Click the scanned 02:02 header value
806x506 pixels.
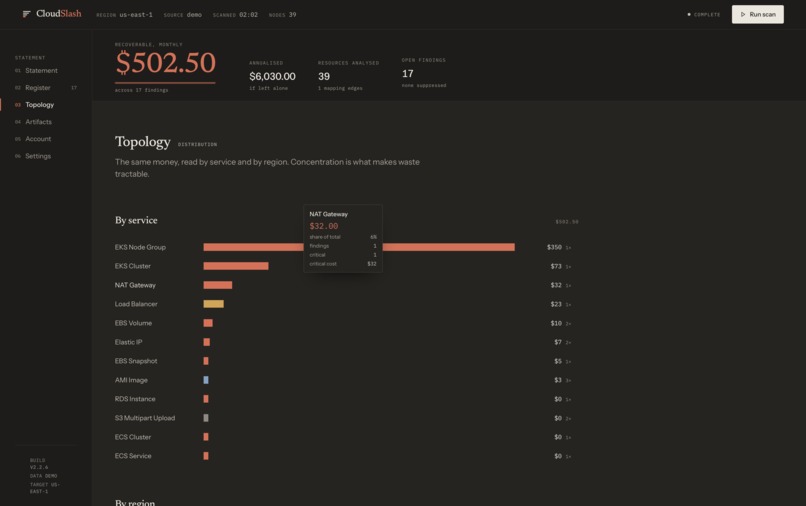[x=248, y=15]
